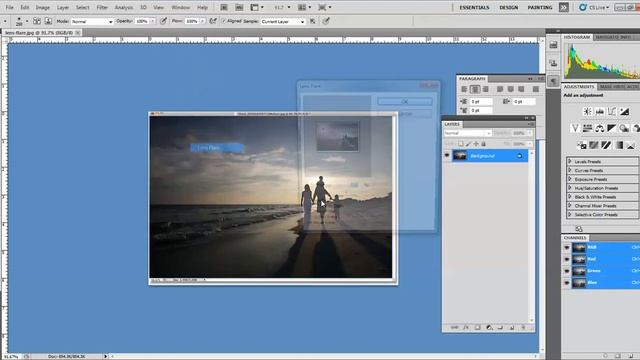Image resolution: width=640 pixels, height=360 pixels.
Task: Open the Filter menu
Action: pos(102,7)
